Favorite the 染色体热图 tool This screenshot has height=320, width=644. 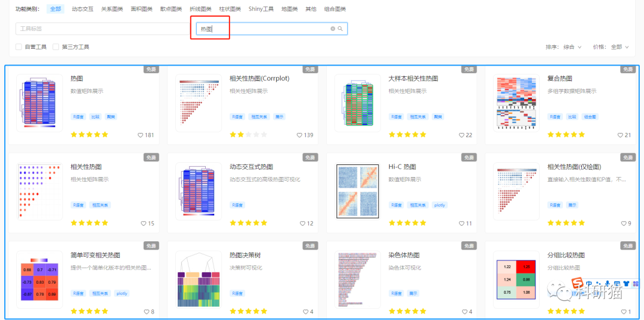pos(465,312)
